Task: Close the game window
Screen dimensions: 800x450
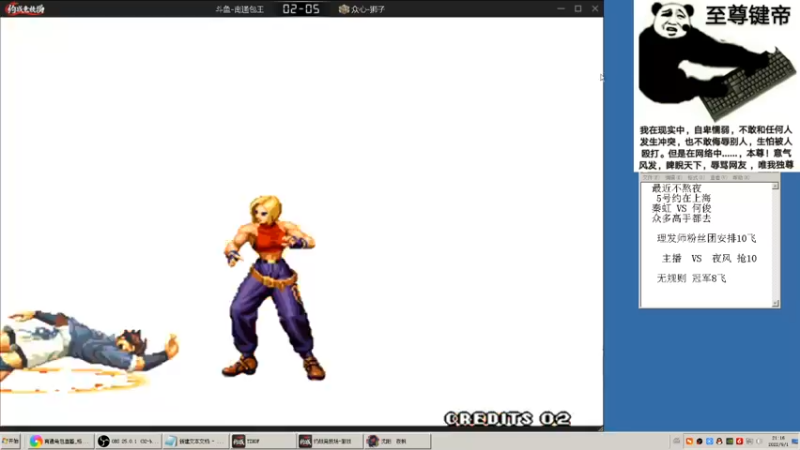Action: tap(595, 9)
